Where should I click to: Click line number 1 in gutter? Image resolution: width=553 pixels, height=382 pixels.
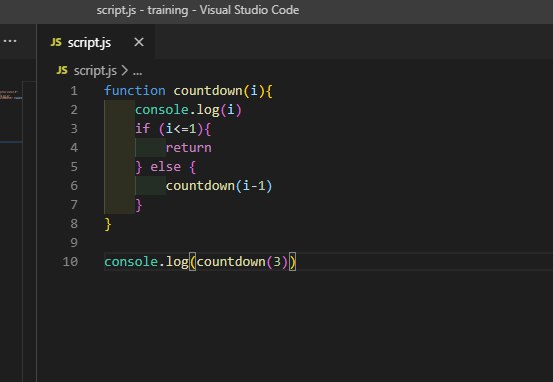pyautogui.click(x=74, y=91)
